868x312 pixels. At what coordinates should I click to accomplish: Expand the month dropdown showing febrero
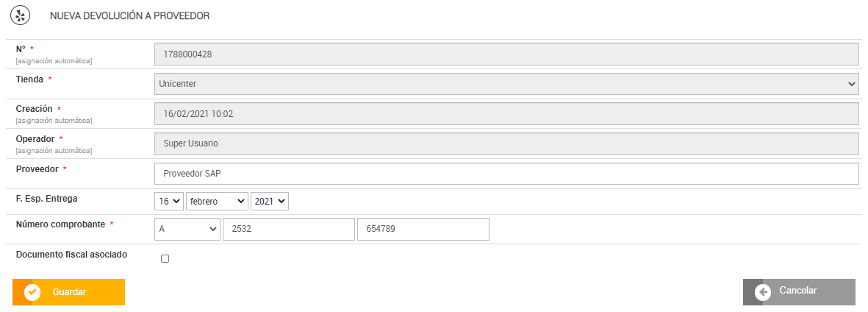[x=217, y=201]
